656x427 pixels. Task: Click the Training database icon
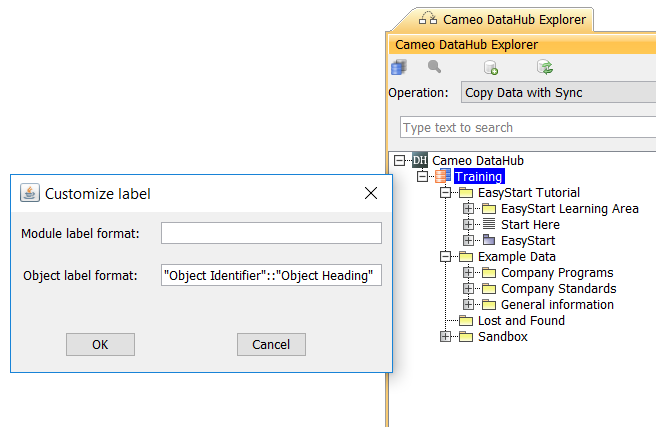point(441,176)
